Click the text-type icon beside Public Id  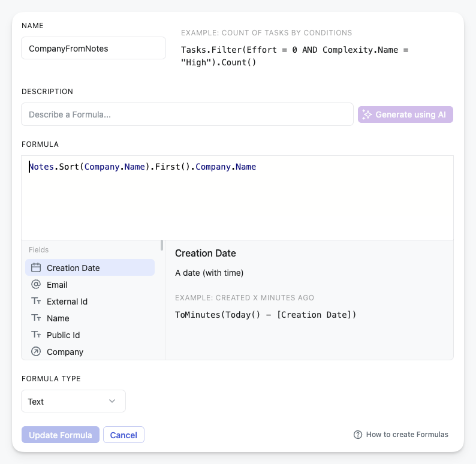click(36, 335)
